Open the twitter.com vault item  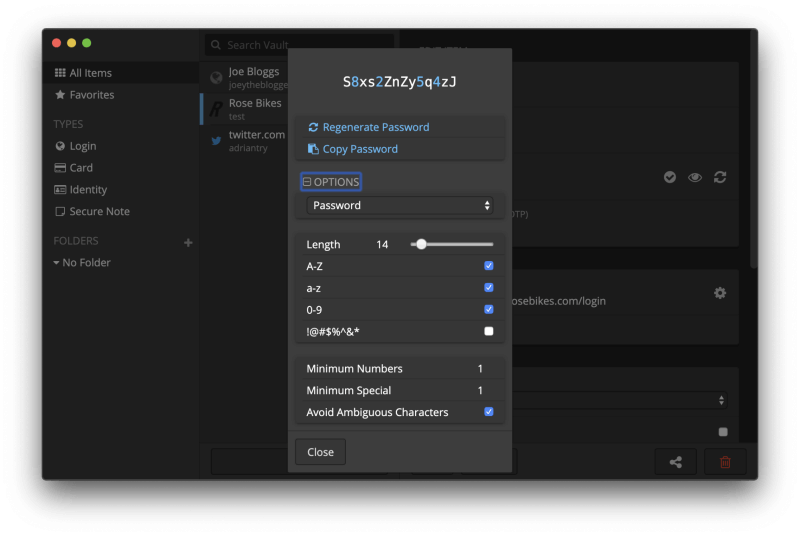[x=245, y=140]
